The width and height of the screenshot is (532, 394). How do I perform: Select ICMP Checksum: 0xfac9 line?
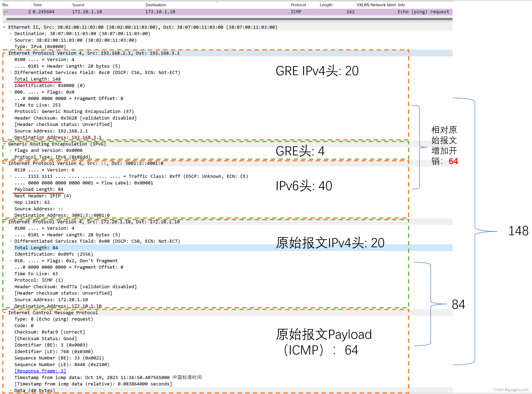pyautogui.click(x=50, y=332)
